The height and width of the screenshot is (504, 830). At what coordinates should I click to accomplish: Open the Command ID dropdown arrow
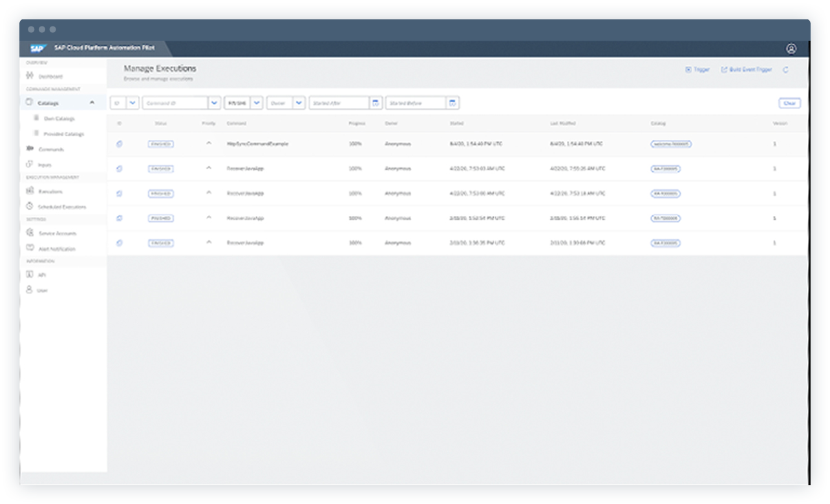pos(214,103)
